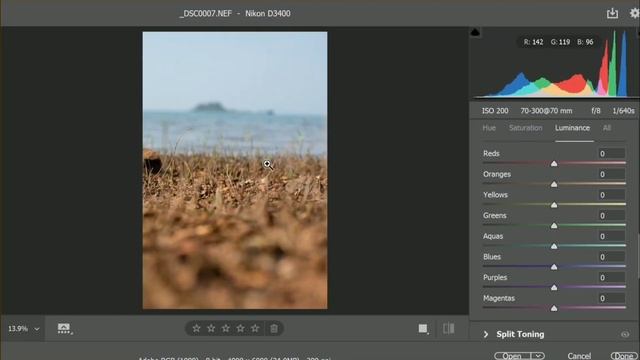Click the Greens value input field
The image size is (640, 360).
(x=611, y=216)
